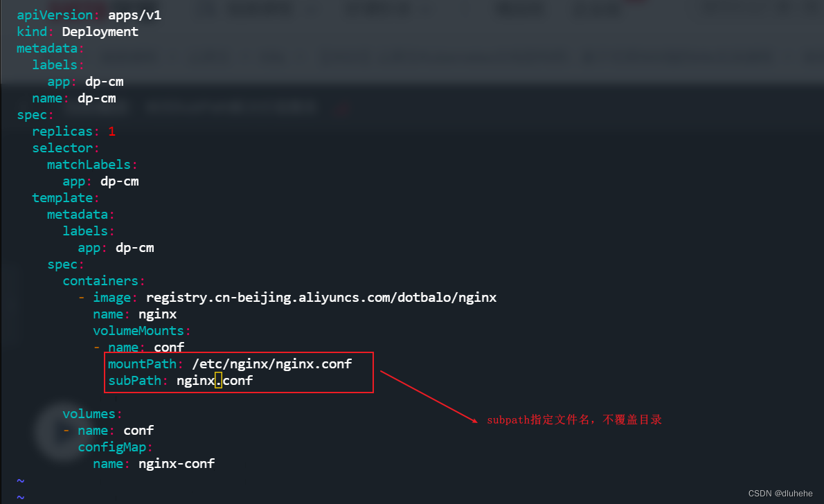Viewport: 824px width, 504px height.
Task: Click the dp-cm value beside name
Action: click(97, 98)
